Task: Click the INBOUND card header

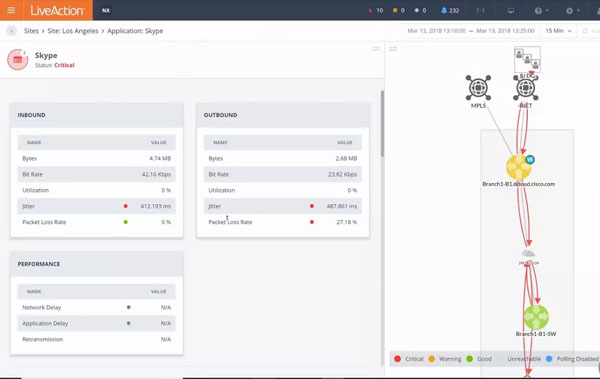Action: point(97,115)
